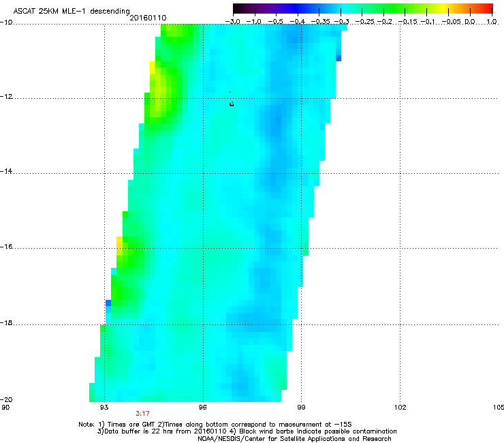Click the dark blue cell on swath's right edge near -11
The image size is (504, 443).
338,58
